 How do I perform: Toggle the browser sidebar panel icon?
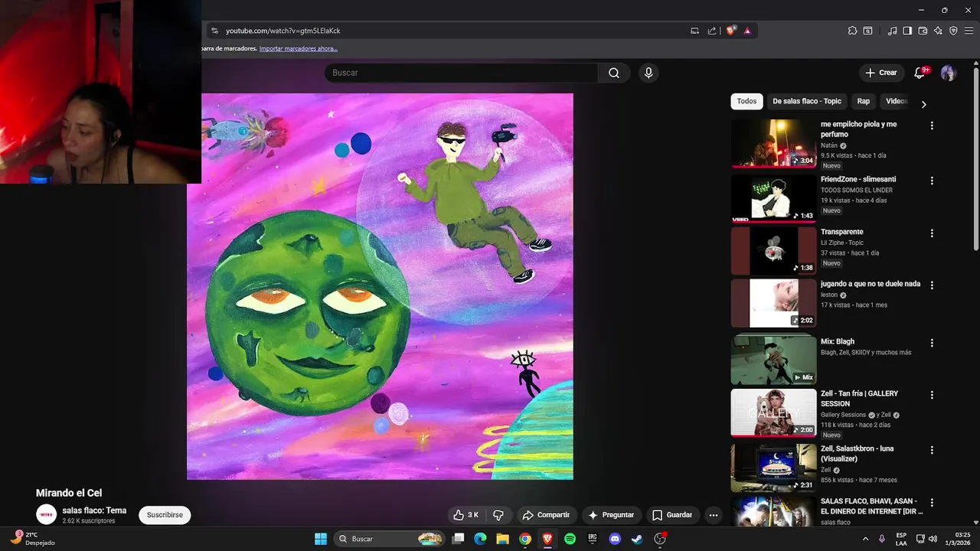907,31
